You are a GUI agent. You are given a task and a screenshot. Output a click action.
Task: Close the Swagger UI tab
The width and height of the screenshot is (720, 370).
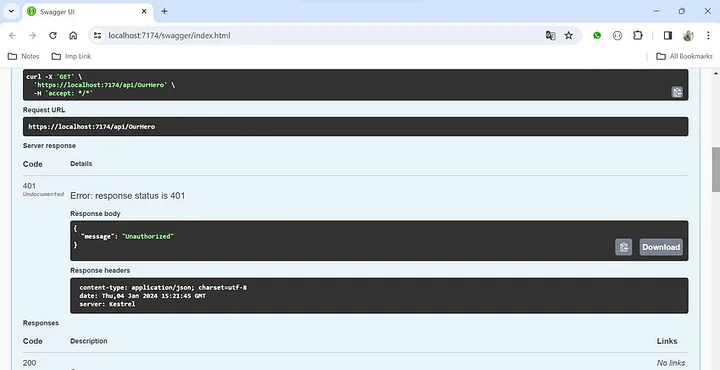[144, 11]
